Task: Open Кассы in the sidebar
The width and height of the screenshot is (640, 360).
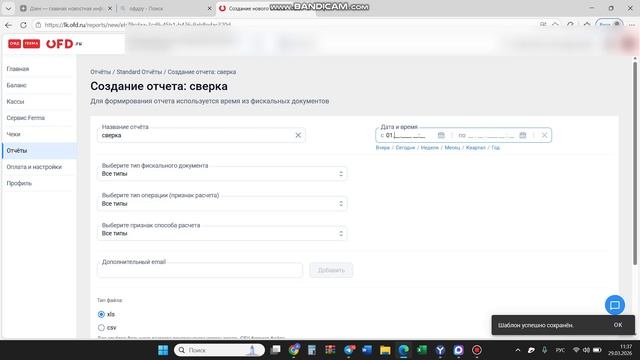Action: click(15, 102)
